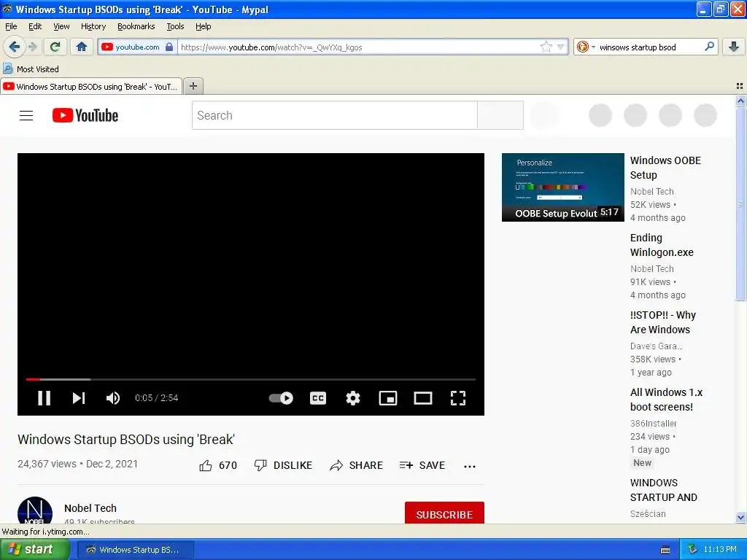Image resolution: width=747 pixels, height=560 pixels.
Task: Open 'Windows OOBE Setup' title link
Action: click(665, 168)
